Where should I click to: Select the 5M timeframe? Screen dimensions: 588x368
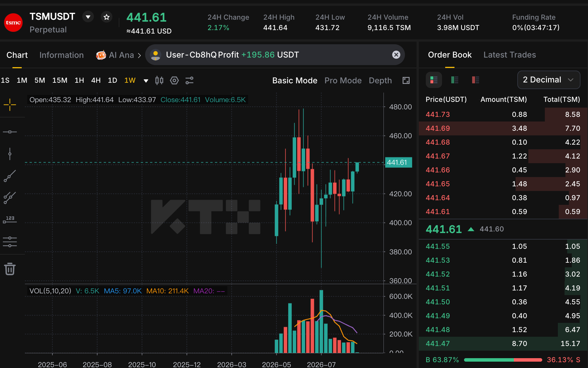coord(40,80)
